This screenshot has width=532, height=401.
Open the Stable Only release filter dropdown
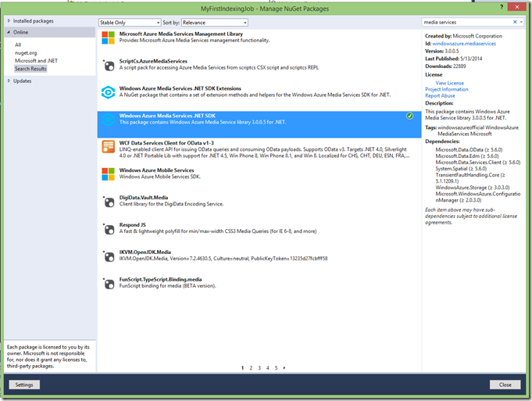130,23
